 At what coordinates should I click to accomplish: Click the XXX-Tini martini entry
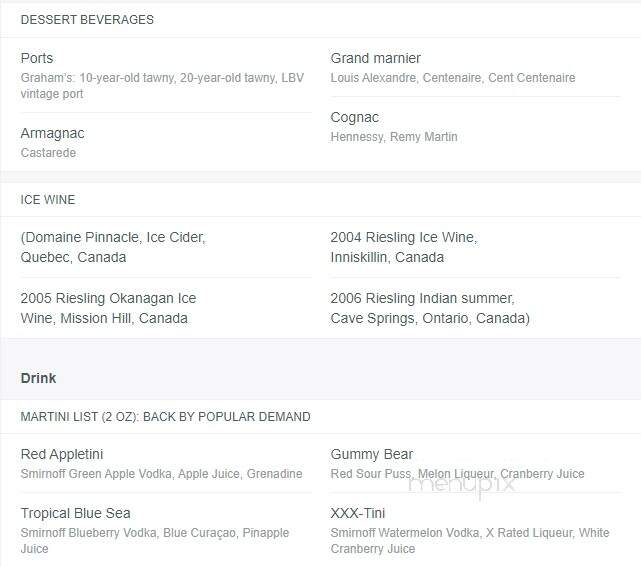click(x=358, y=513)
